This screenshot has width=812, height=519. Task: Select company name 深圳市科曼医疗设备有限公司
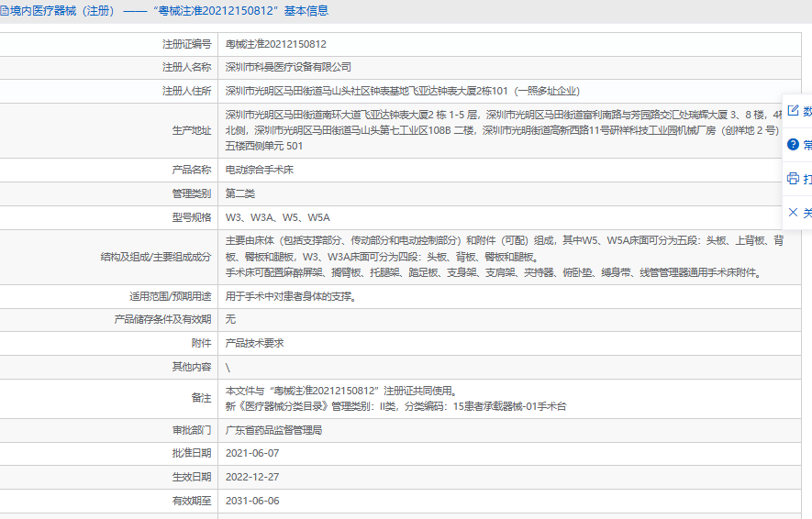click(288, 67)
